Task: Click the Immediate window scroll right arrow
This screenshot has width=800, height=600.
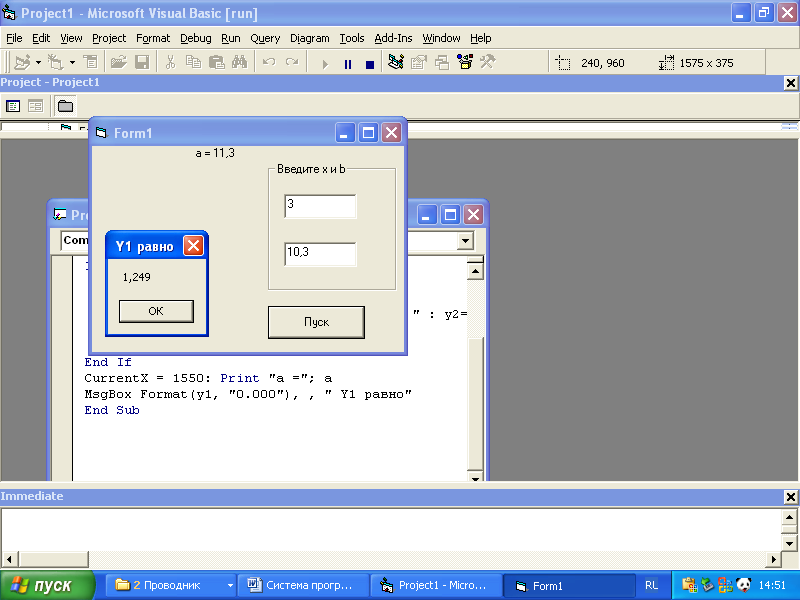Action: (x=774, y=559)
